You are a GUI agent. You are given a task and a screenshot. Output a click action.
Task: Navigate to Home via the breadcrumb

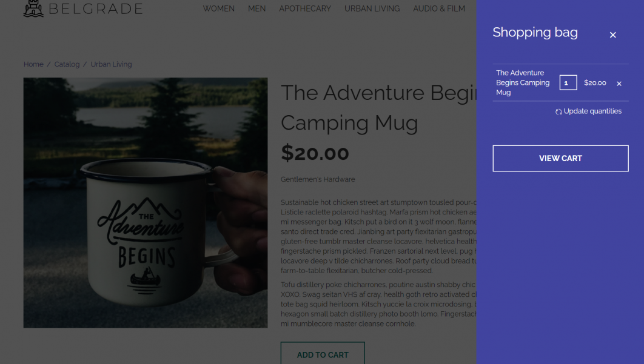pos(33,64)
